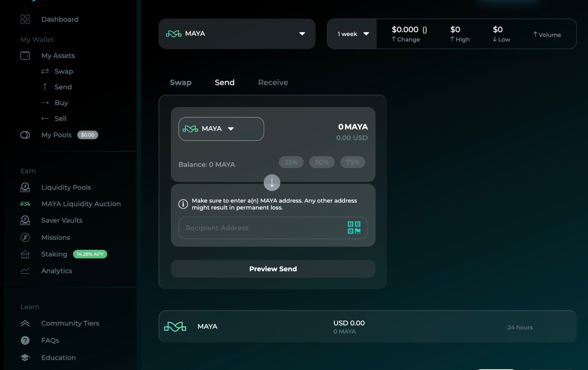Select the 75% amount option
588x370 pixels.
pyautogui.click(x=353, y=162)
